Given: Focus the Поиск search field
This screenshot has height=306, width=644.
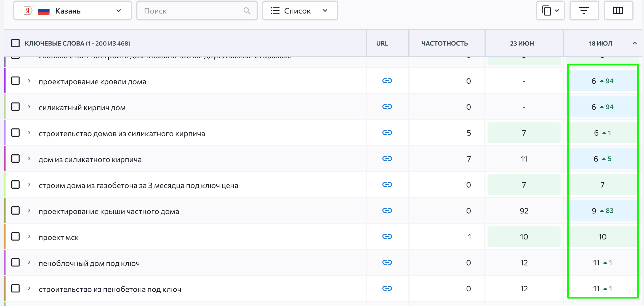Looking at the screenshot, I should (197, 11).
